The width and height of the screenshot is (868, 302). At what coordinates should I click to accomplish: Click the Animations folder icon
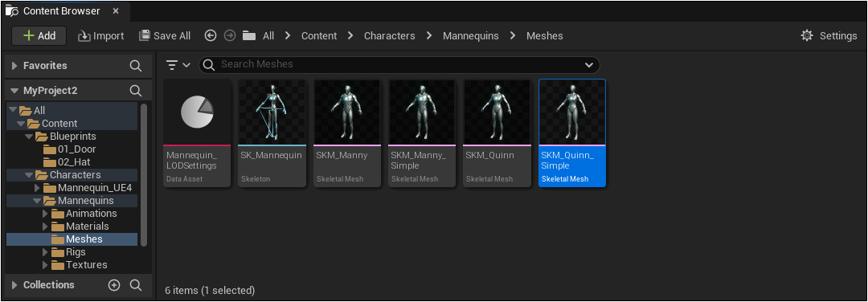(58, 214)
